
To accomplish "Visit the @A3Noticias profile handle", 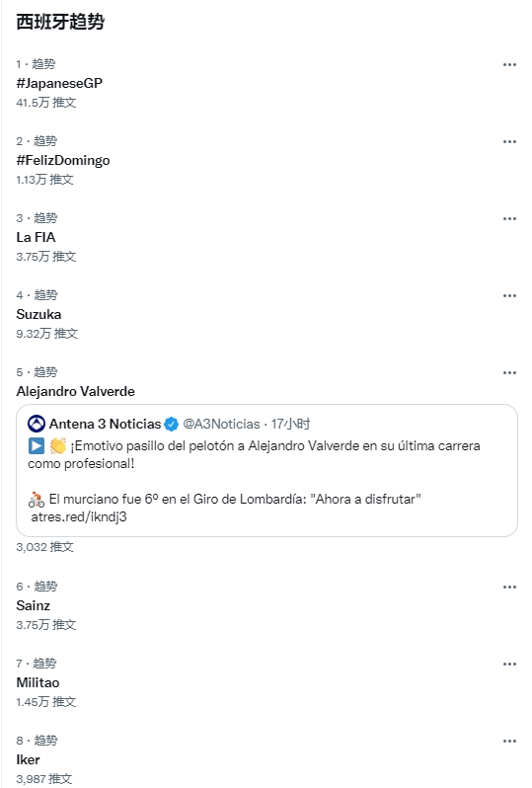I will point(221,425).
